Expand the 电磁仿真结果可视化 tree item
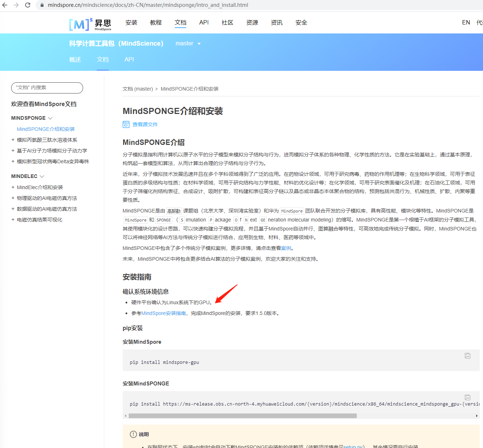483x448 pixels. [x=13, y=220]
